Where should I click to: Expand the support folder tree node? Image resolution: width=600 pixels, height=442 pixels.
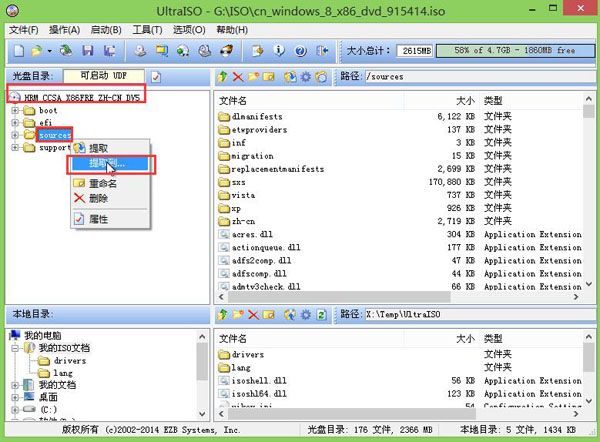[x=15, y=147]
